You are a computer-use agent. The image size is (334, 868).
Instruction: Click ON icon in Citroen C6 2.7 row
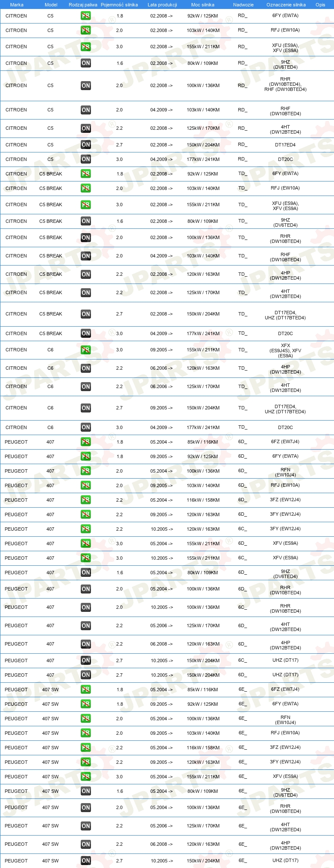pos(86,408)
